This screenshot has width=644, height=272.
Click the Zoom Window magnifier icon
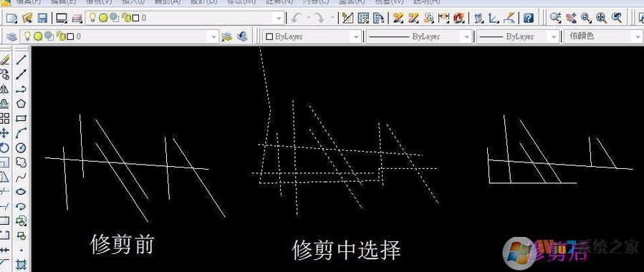click(586, 18)
